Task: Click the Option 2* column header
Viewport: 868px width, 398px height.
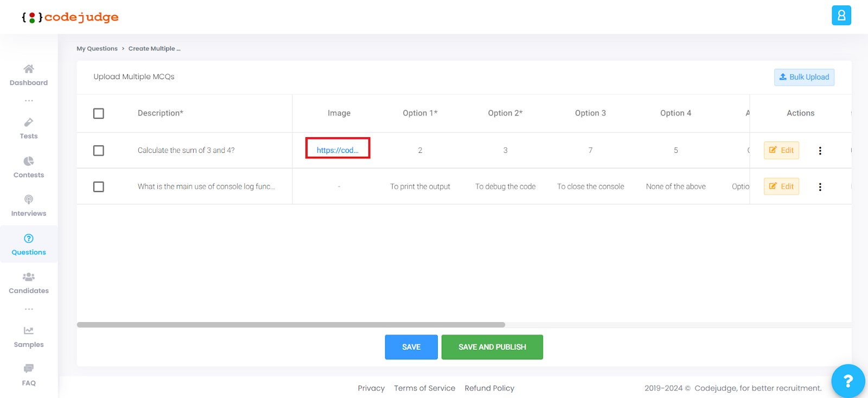Action: click(x=505, y=113)
